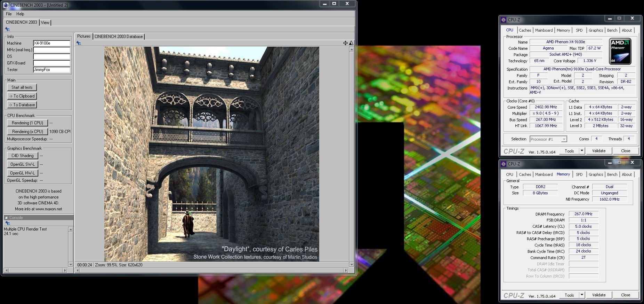This screenshot has width=644, height=304.
Task: Click the bottom CPU-Z window title icon
Action: (504, 164)
